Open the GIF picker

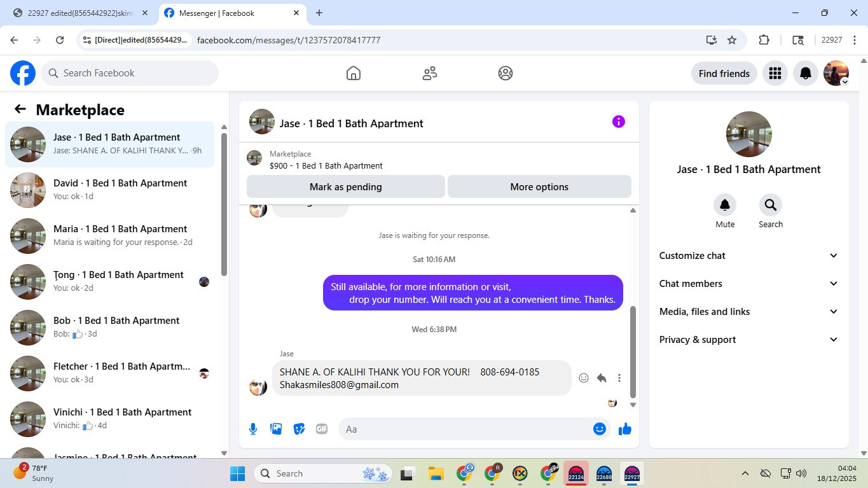click(322, 429)
